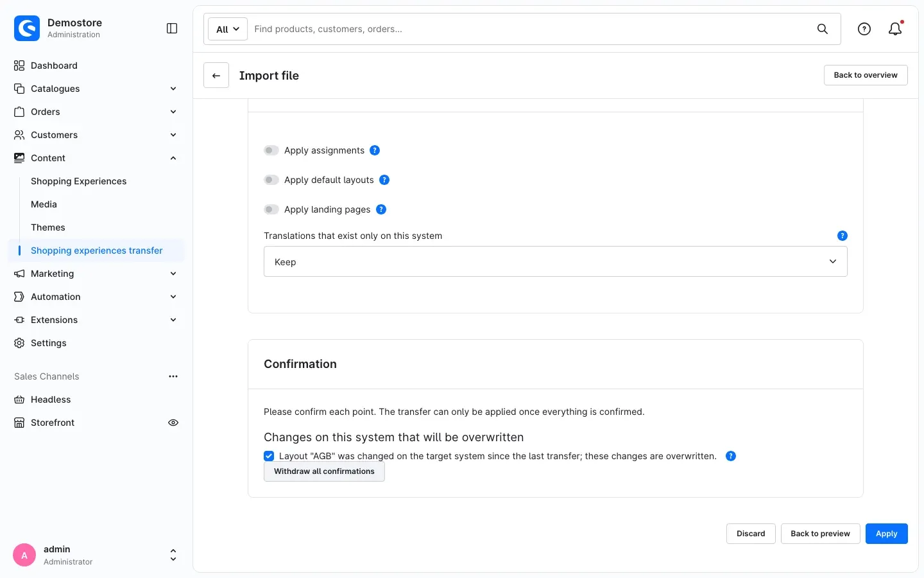Click the Catalogues icon in sidebar

coord(19,89)
